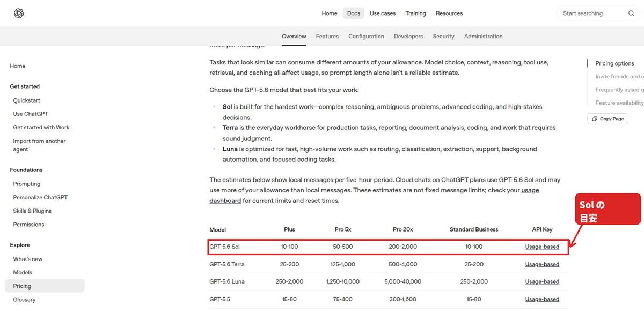Open Get started with Work link
This screenshot has height=311, width=644.
tap(41, 127)
